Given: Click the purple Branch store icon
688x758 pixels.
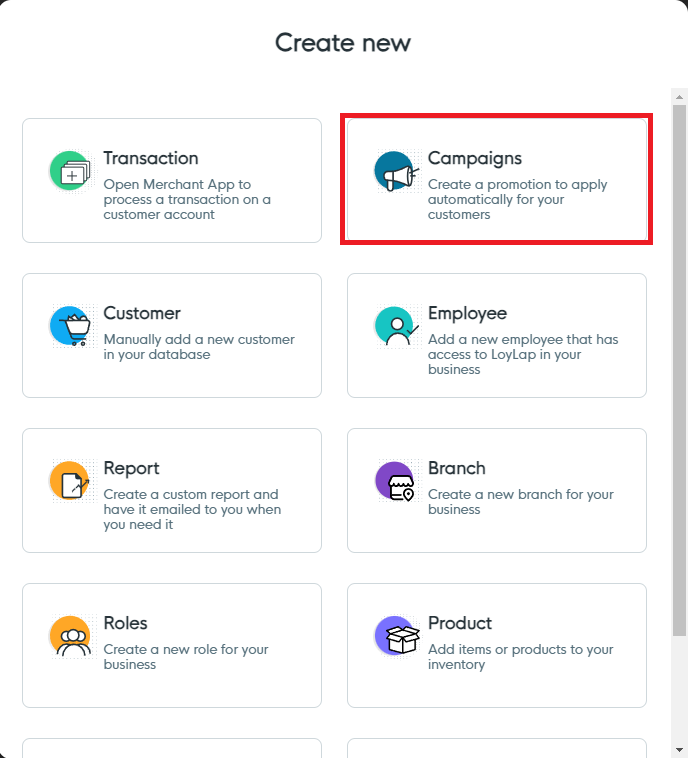Looking at the screenshot, I should coord(394,481).
